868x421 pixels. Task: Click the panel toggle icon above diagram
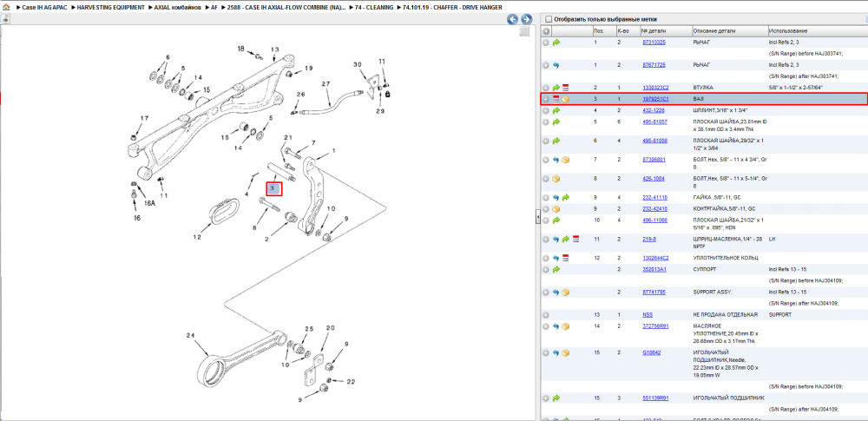[x=5, y=19]
